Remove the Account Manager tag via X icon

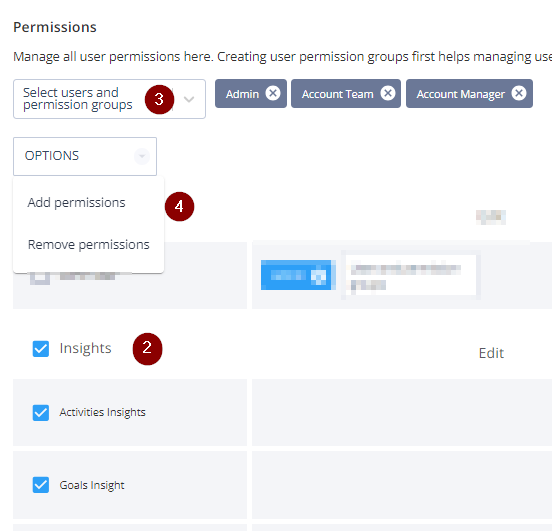pos(519,93)
